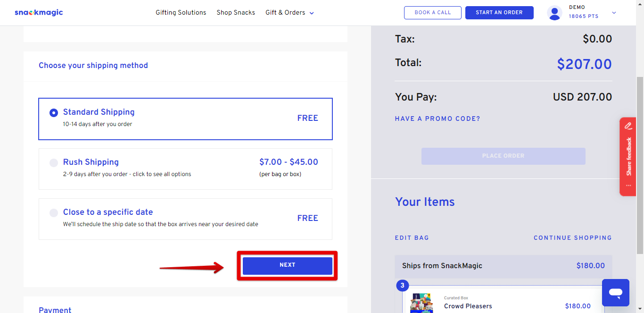Image resolution: width=644 pixels, height=313 pixels.
Task: Click the item count badge showing 3
Action: [x=402, y=286]
